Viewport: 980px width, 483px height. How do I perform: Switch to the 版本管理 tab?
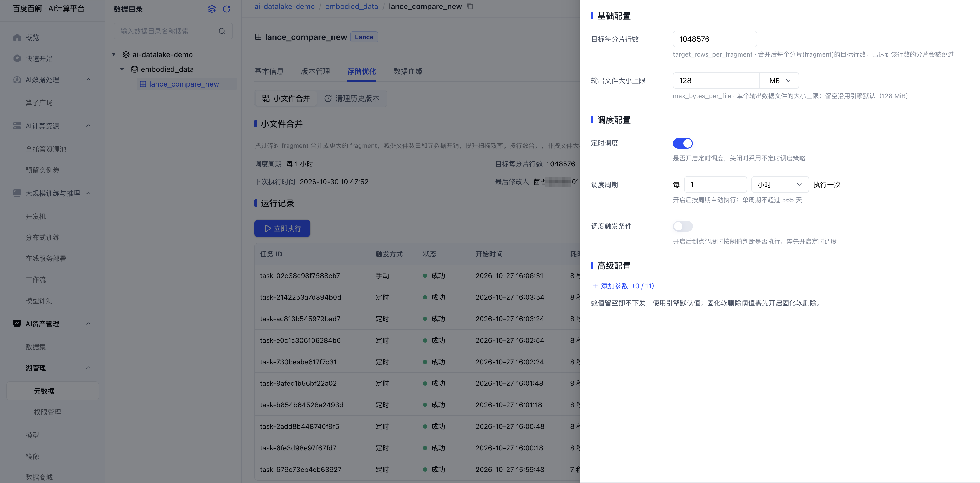tap(315, 71)
